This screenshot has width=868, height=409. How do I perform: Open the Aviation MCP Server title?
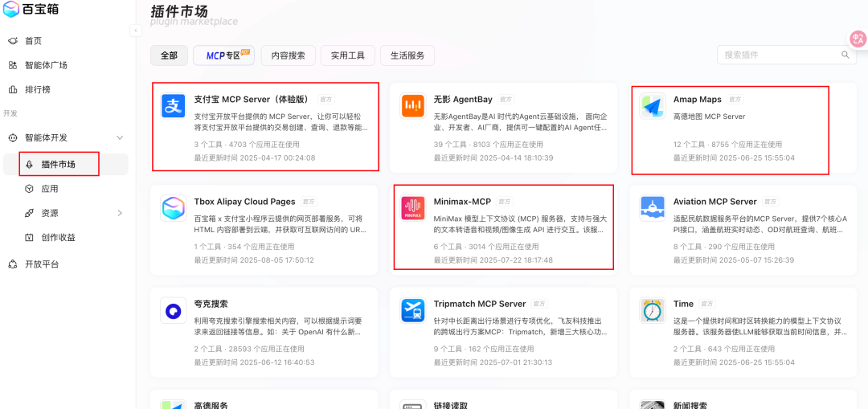[x=714, y=202]
